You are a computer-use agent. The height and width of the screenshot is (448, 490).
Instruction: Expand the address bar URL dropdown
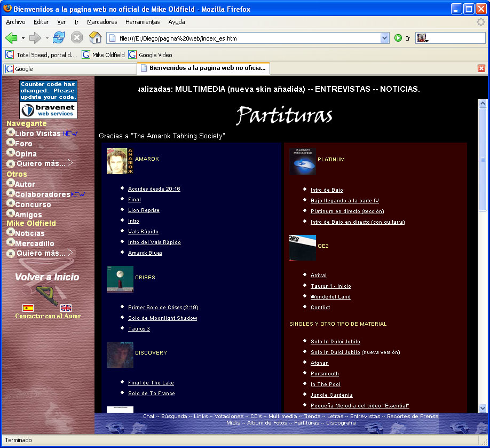pos(385,38)
